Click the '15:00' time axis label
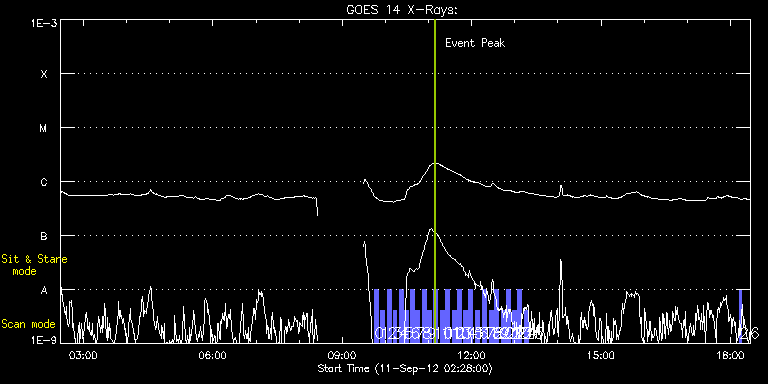 (x=601, y=356)
